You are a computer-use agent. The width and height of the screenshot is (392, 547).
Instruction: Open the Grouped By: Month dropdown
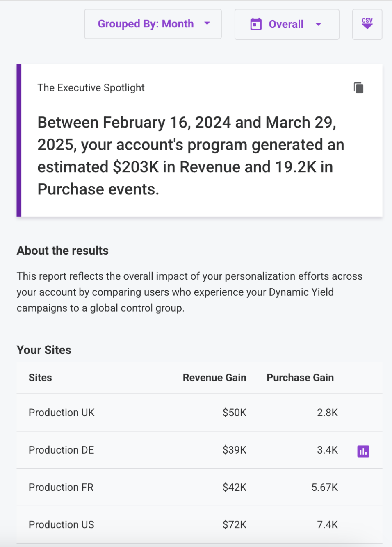point(153,24)
